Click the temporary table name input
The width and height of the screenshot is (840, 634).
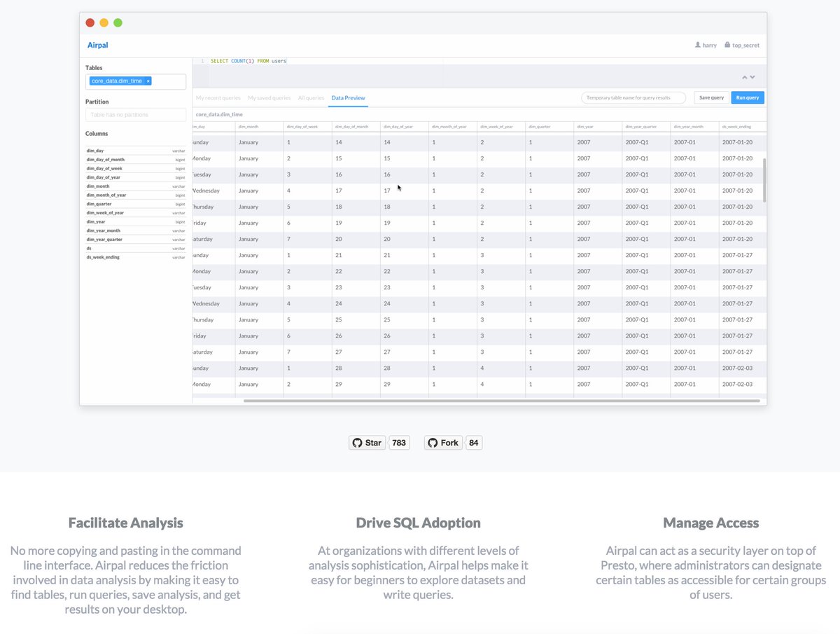pyautogui.click(x=633, y=98)
